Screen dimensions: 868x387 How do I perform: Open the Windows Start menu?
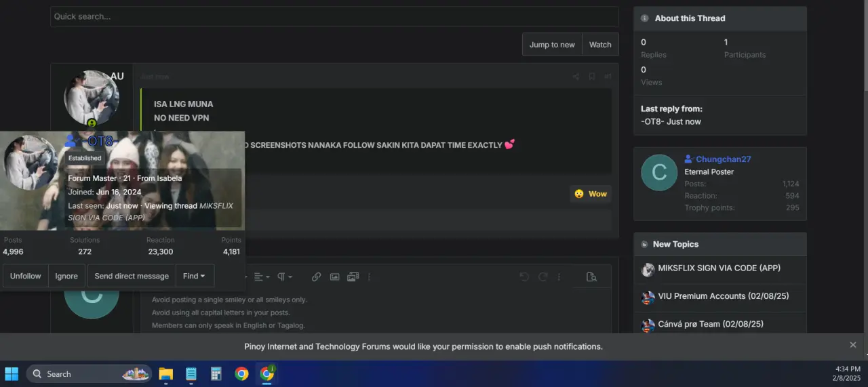click(12, 373)
